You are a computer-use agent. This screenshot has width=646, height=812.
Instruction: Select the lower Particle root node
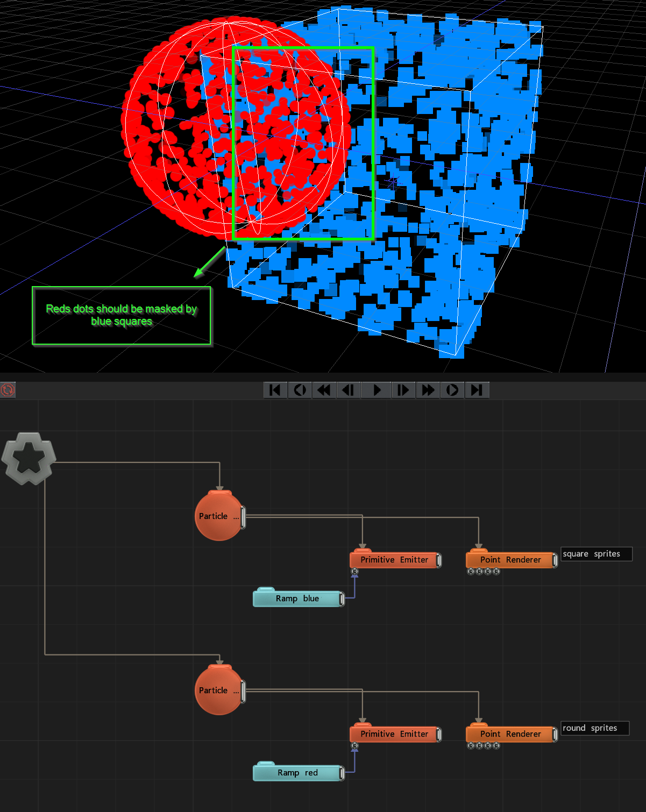coord(218,690)
